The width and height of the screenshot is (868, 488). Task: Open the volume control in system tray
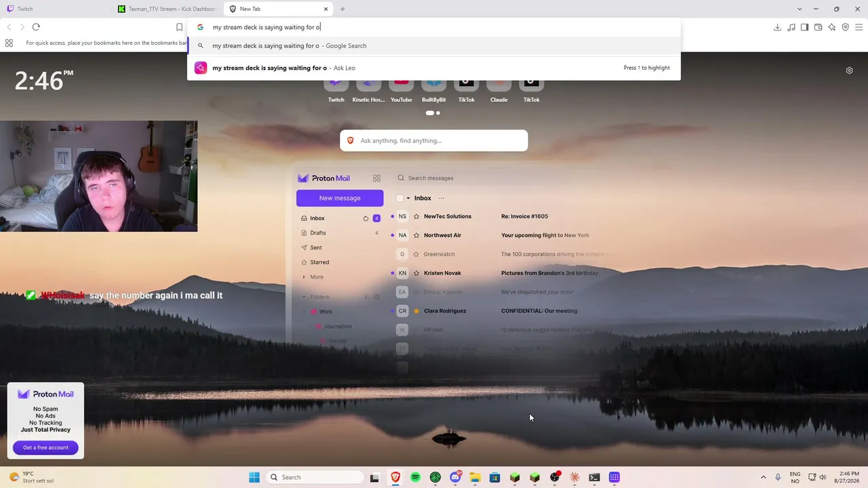click(x=823, y=477)
